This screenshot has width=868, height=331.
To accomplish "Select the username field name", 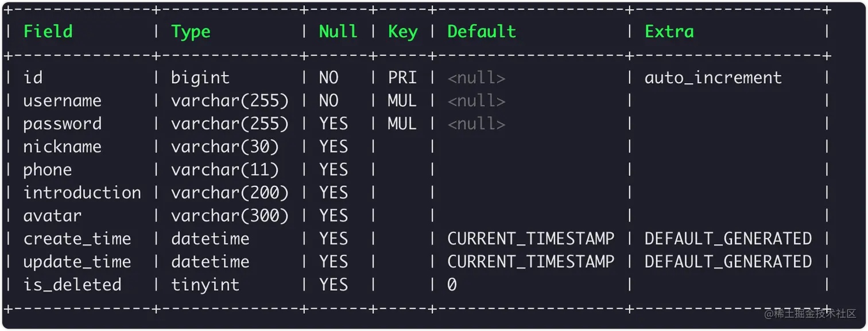I will (63, 101).
